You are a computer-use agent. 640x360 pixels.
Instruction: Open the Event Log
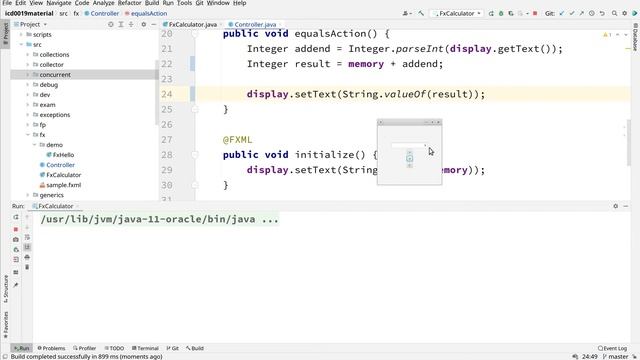click(612, 348)
